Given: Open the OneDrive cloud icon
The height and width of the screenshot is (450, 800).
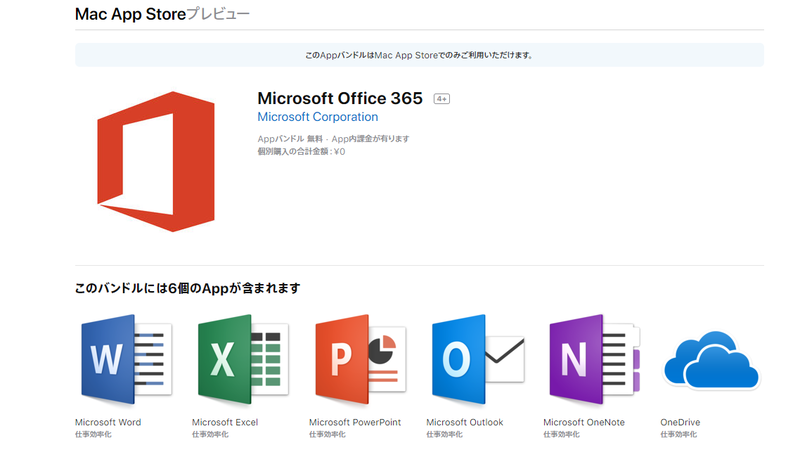Looking at the screenshot, I should pos(711,360).
